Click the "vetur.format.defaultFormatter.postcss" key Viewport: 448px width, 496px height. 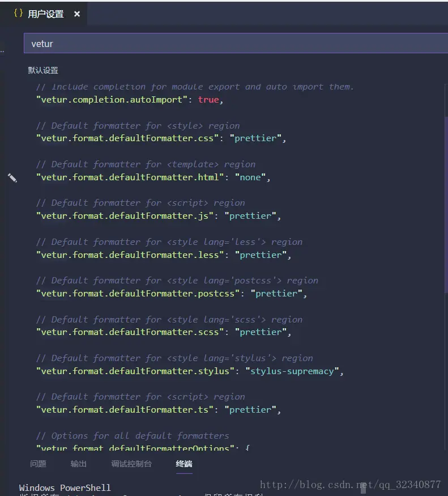pos(138,294)
